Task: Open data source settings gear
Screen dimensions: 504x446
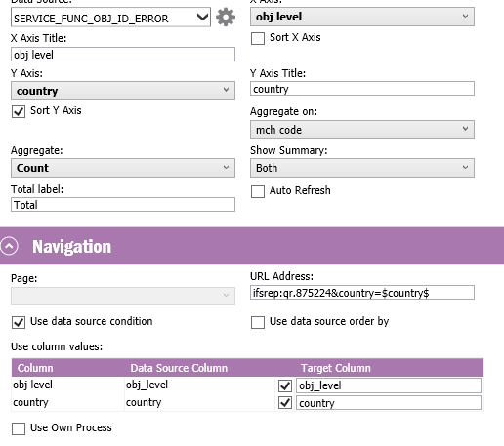Action: tap(226, 17)
